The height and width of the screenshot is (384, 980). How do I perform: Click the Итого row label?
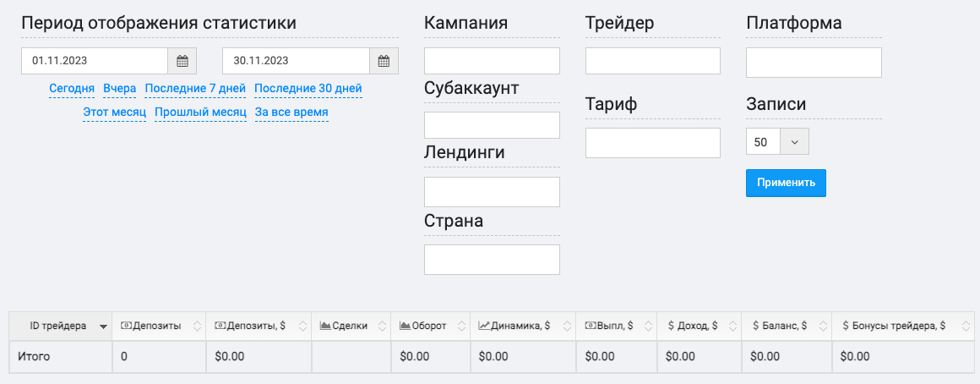(x=34, y=357)
